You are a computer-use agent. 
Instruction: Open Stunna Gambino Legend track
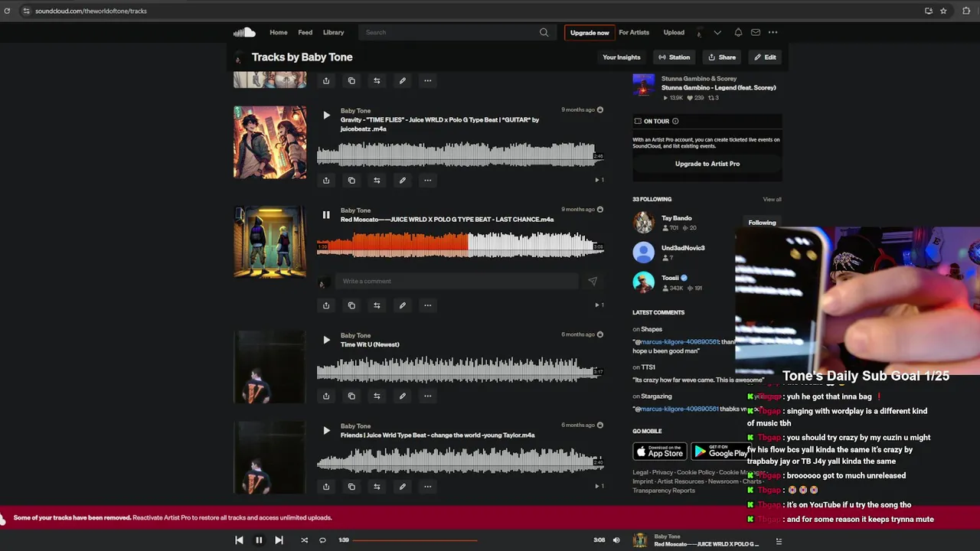tap(718, 87)
